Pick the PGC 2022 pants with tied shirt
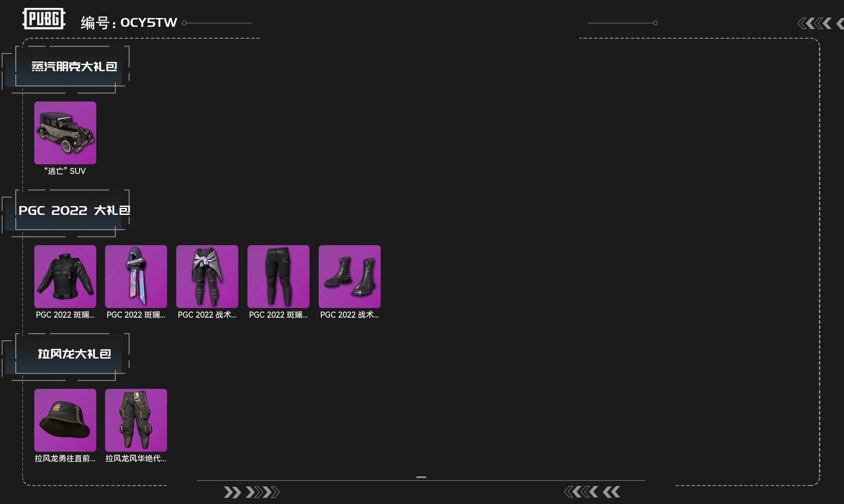This screenshot has width=844, height=504. [x=207, y=276]
